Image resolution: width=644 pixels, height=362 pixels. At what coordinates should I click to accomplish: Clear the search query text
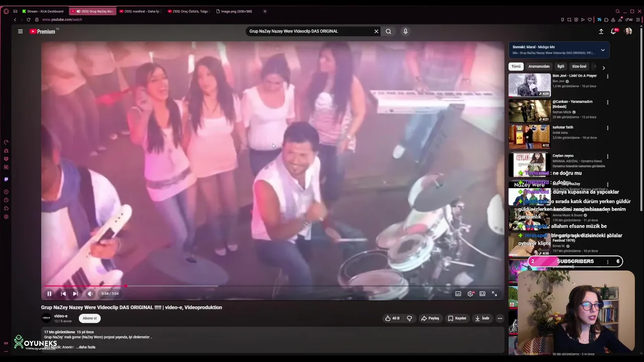tap(376, 31)
